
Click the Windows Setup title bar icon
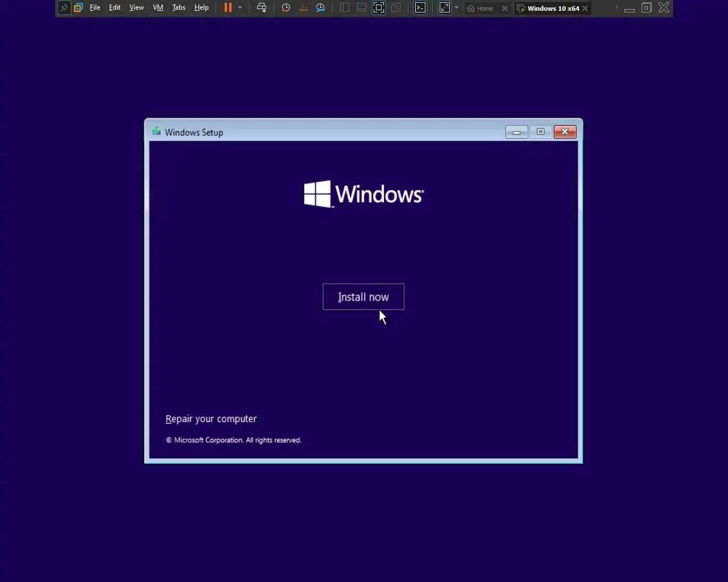156,131
